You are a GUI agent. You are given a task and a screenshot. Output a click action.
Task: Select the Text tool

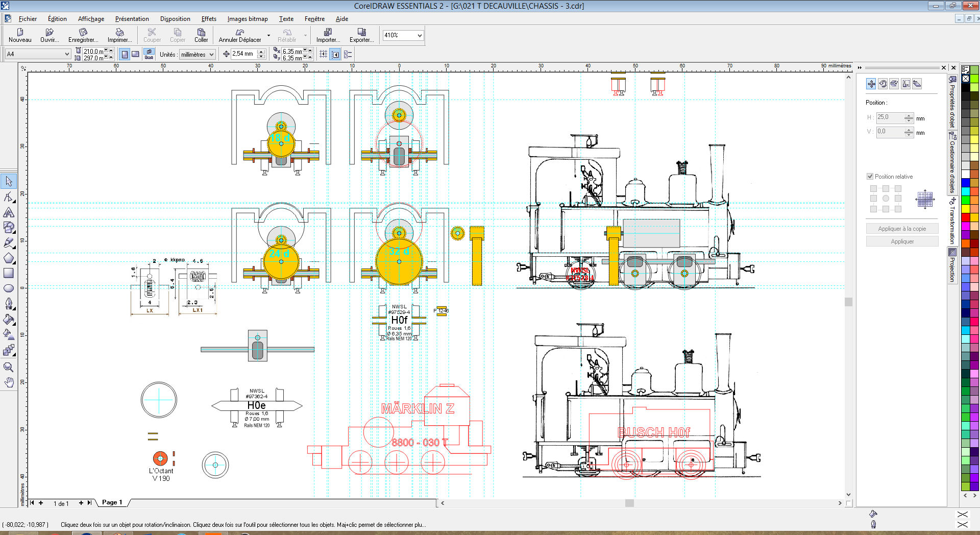click(x=9, y=212)
